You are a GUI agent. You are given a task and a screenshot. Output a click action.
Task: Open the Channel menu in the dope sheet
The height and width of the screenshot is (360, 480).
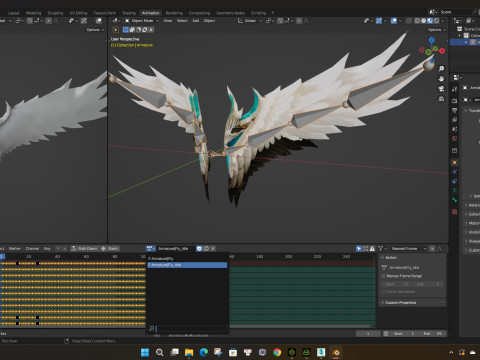[x=32, y=249]
